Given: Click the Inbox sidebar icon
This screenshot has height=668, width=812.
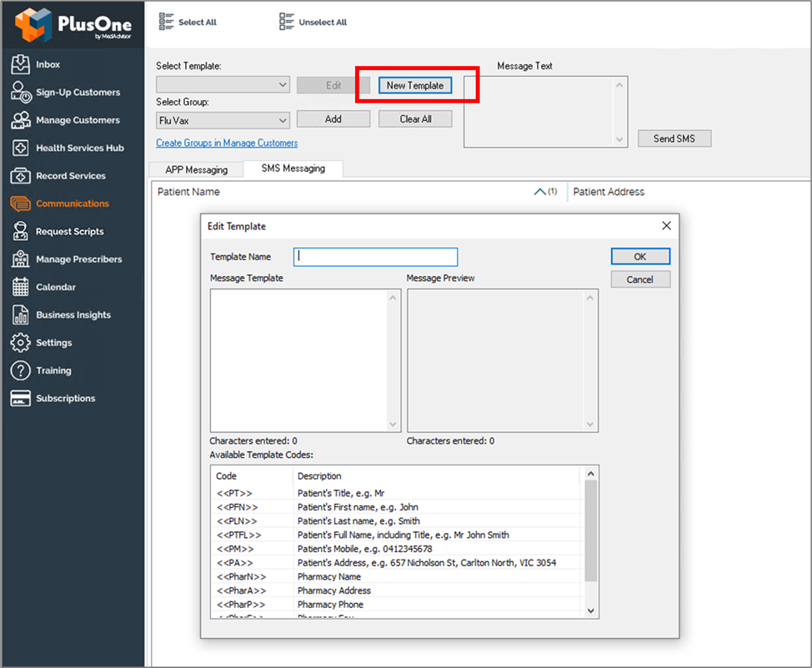Looking at the screenshot, I should click(x=20, y=64).
